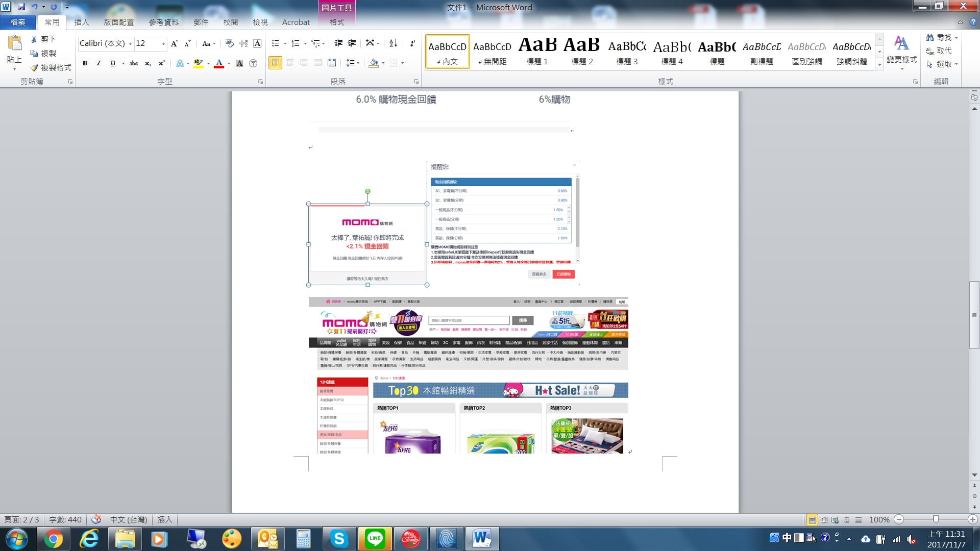The height and width of the screenshot is (551, 980).
Task: Toggle Italic formatting
Action: tap(99, 63)
